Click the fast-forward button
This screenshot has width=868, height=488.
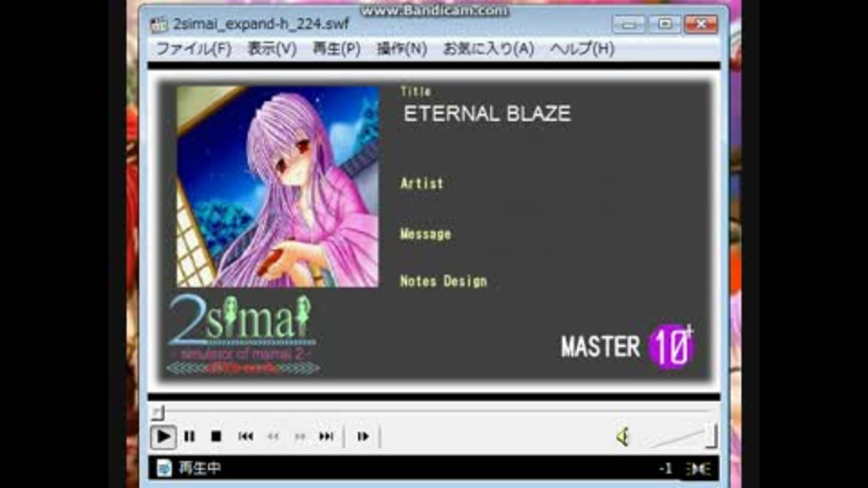[x=300, y=436]
